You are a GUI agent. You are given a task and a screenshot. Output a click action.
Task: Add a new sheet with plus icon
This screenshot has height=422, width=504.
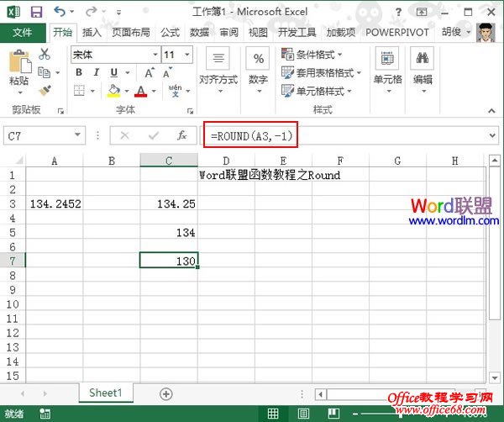point(165,393)
